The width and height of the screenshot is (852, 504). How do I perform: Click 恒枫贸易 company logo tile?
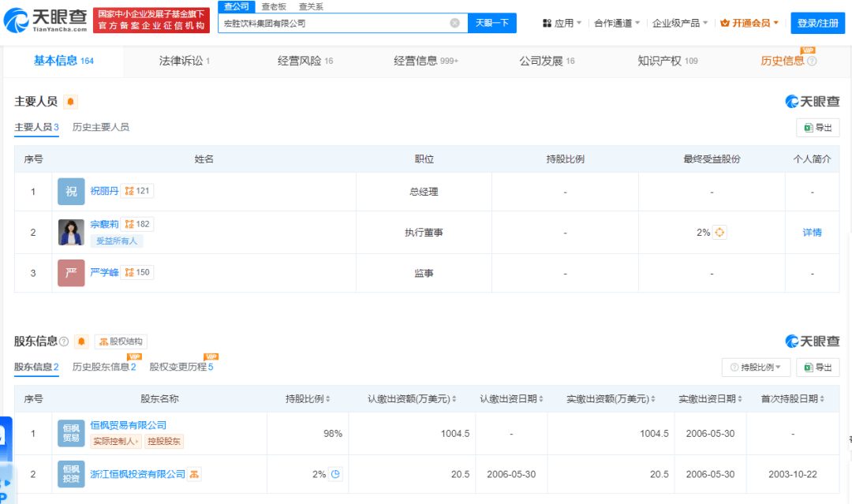[x=71, y=433]
